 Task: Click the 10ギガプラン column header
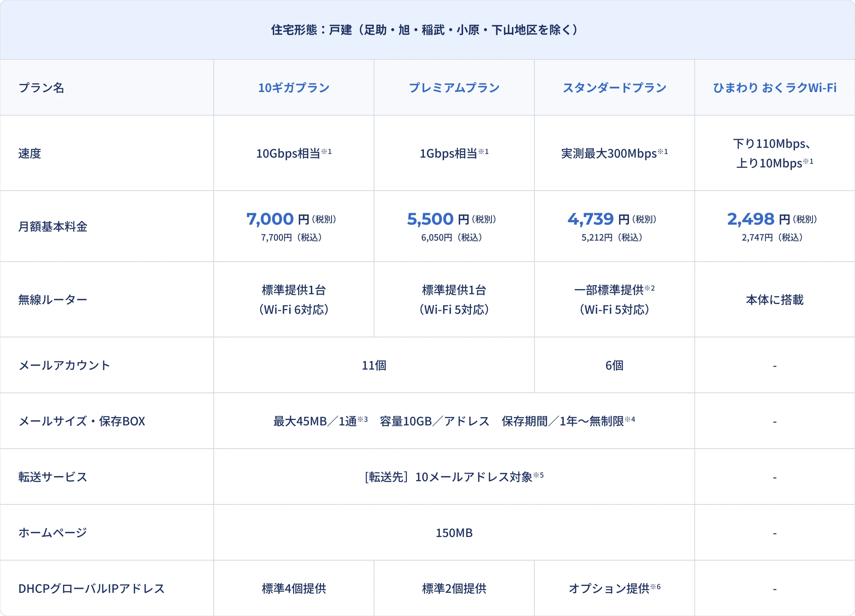[294, 88]
